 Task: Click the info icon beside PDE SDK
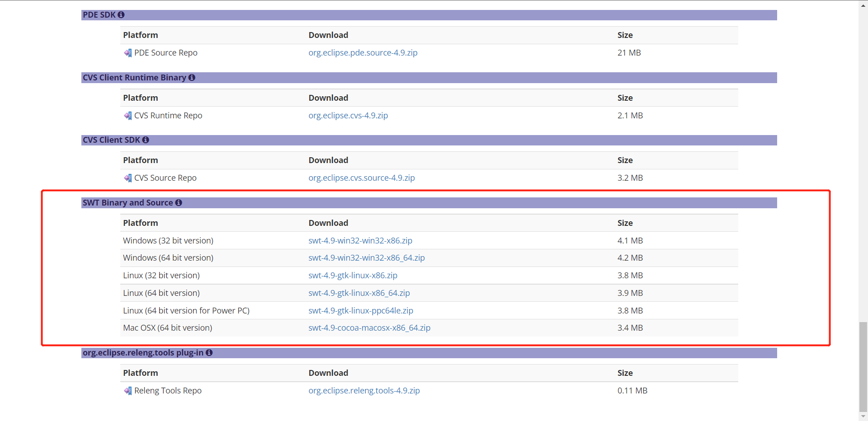[121, 15]
